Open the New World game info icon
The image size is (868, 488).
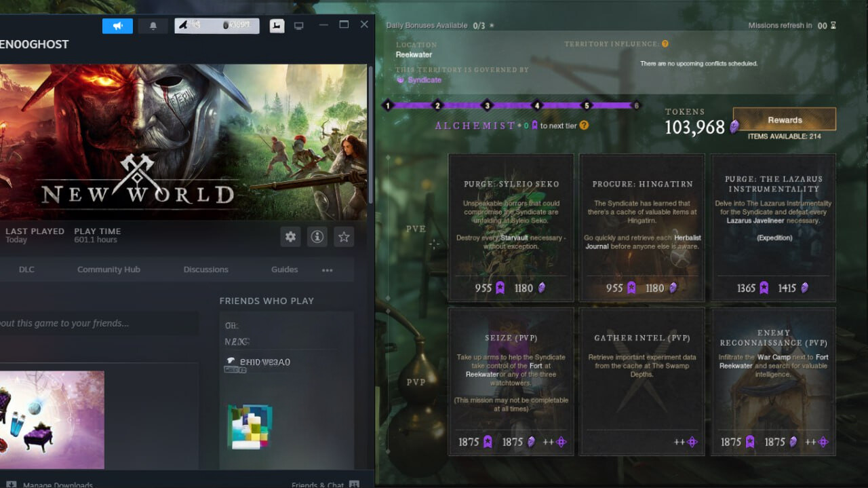[x=317, y=236]
